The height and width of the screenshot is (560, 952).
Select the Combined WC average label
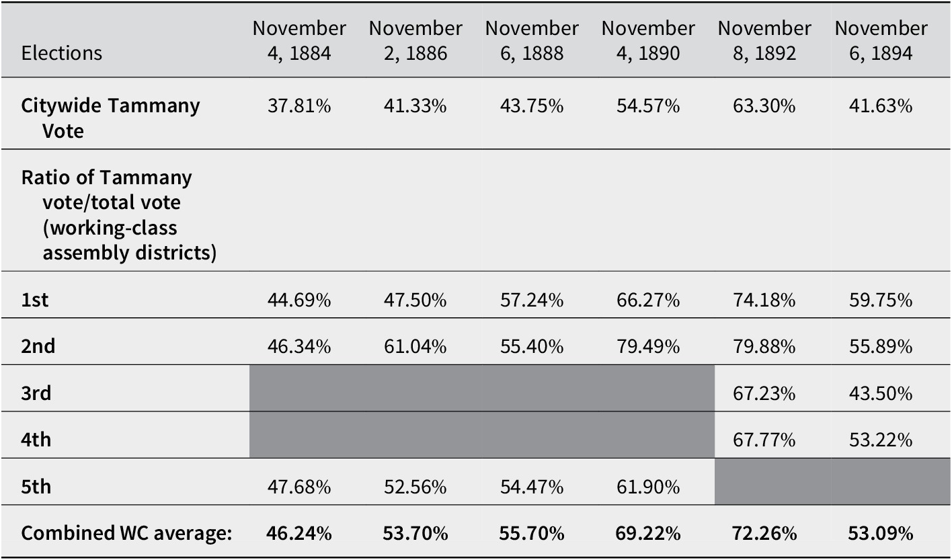point(127,533)
